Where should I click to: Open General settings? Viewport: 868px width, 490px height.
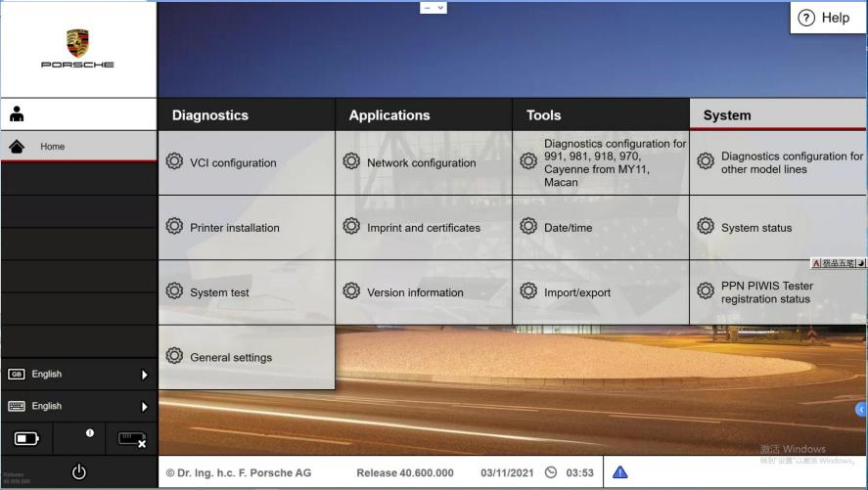click(231, 357)
